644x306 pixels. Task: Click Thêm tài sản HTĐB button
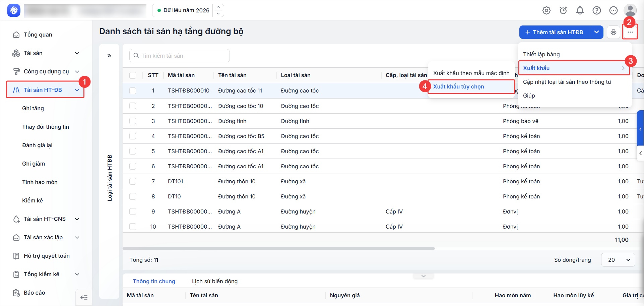pos(555,32)
